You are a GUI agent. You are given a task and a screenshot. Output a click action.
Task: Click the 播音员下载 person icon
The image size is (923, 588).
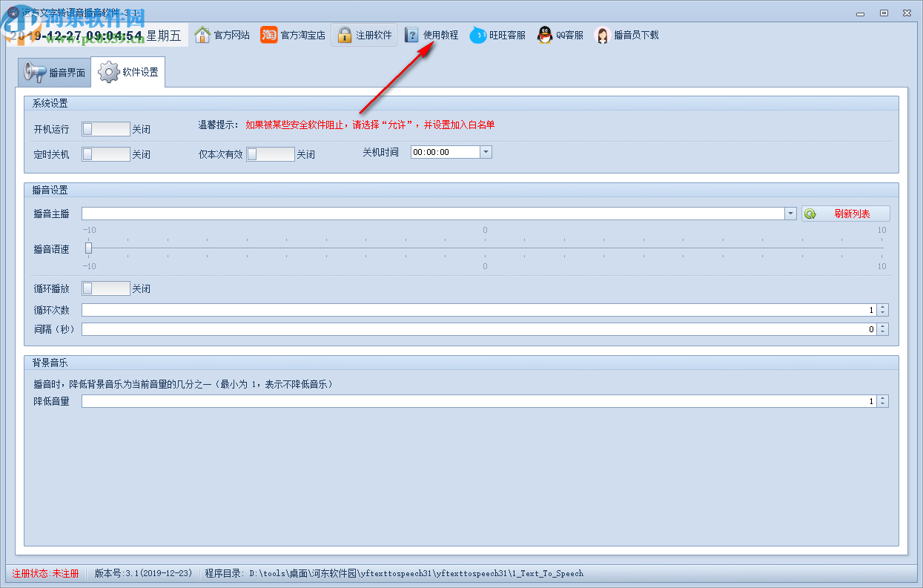pos(603,35)
